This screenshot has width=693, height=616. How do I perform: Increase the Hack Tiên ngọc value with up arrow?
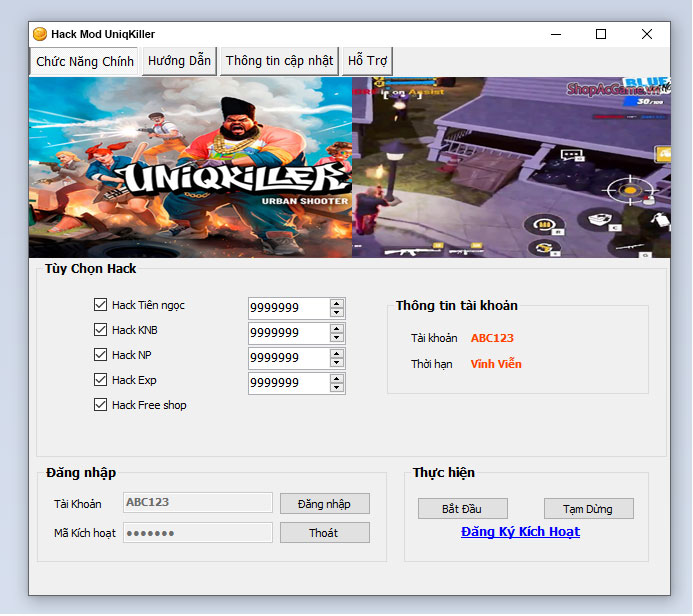pyautogui.click(x=337, y=303)
